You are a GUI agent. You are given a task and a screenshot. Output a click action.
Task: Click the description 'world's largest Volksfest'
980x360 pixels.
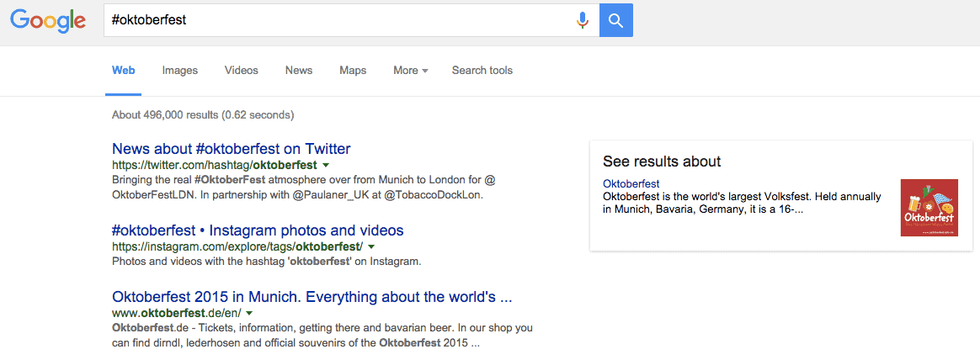[x=742, y=203]
